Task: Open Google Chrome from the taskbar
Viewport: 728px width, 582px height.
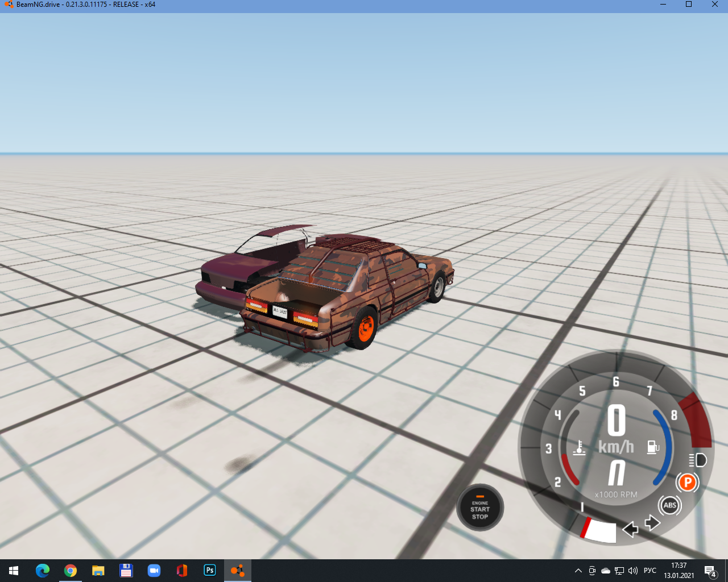Action: pyautogui.click(x=71, y=571)
